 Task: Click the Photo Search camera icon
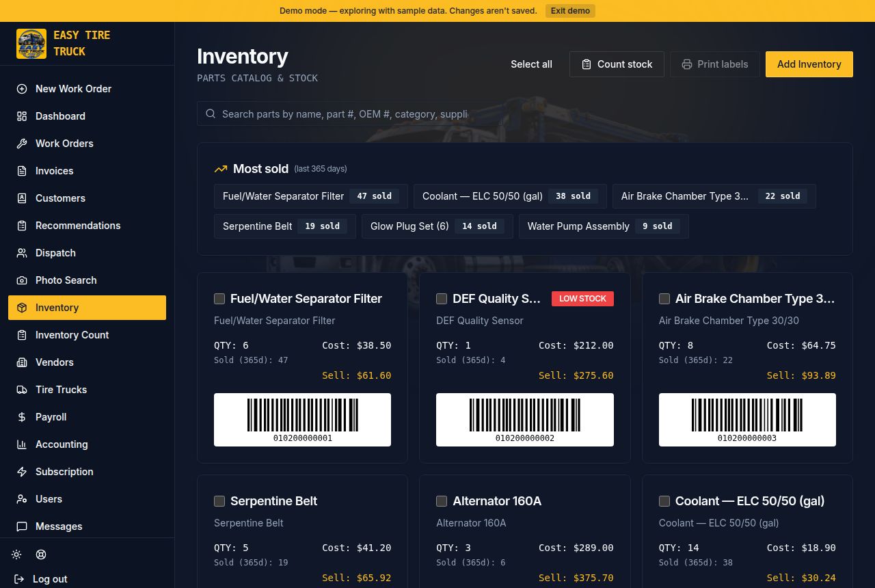tap(22, 280)
